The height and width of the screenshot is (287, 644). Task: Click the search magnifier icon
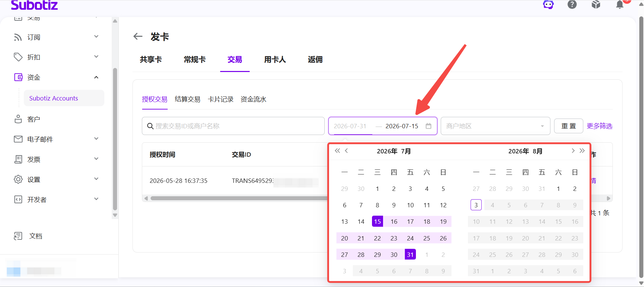(x=150, y=126)
